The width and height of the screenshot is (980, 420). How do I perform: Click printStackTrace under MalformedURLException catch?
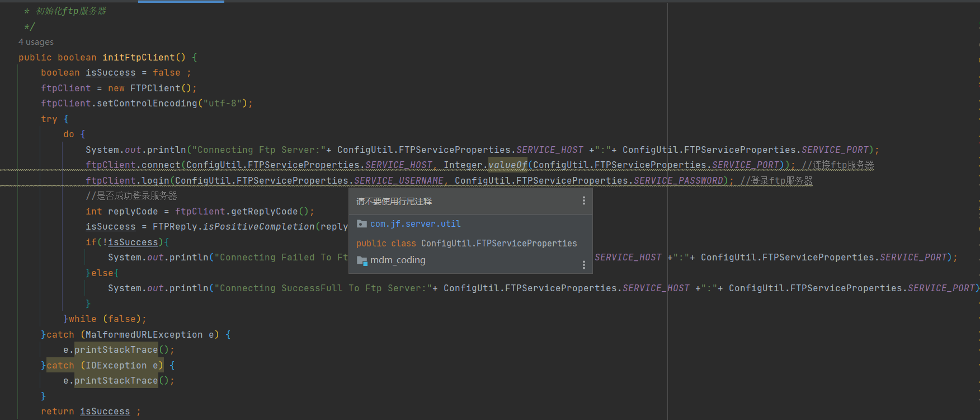(x=116, y=350)
